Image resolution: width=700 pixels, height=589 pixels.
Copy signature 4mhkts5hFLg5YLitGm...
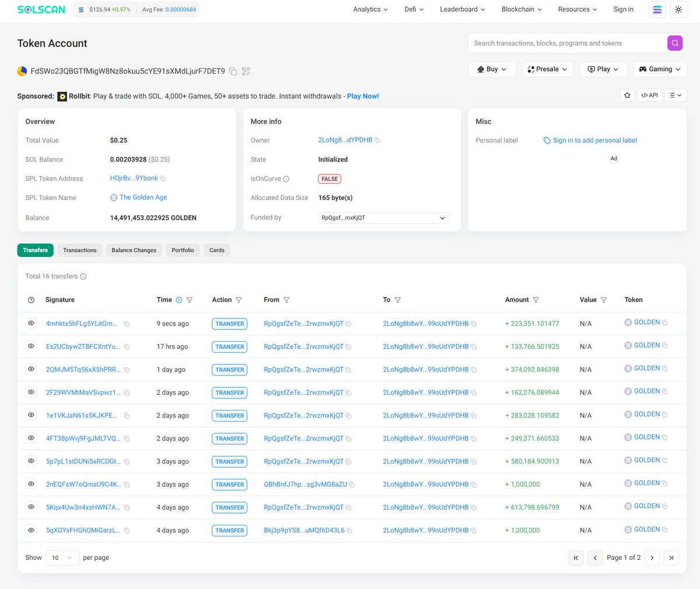click(127, 324)
